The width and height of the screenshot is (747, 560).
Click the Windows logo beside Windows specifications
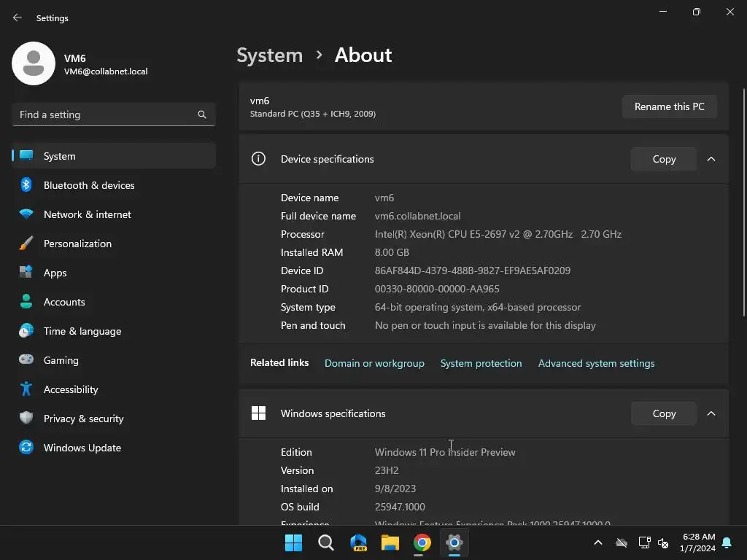tap(258, 413)
